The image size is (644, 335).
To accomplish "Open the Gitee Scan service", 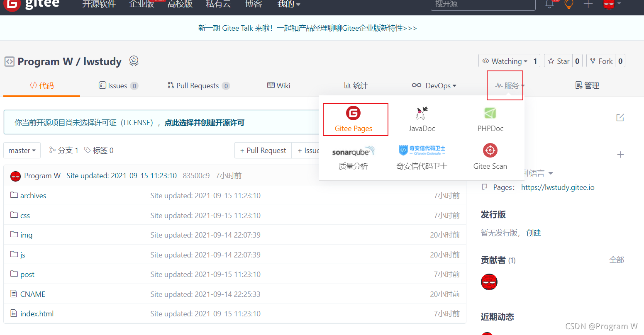I will [x=490, y=158].
